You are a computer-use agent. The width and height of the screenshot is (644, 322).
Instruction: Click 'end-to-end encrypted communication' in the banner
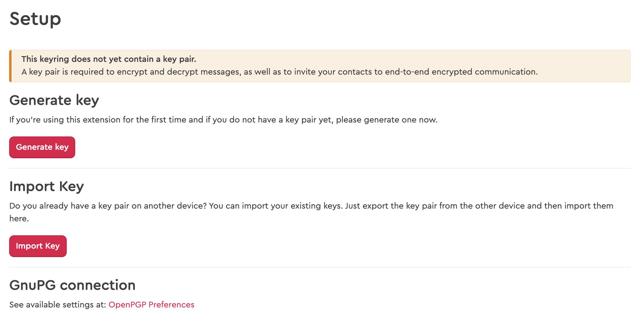pos(461,72)
